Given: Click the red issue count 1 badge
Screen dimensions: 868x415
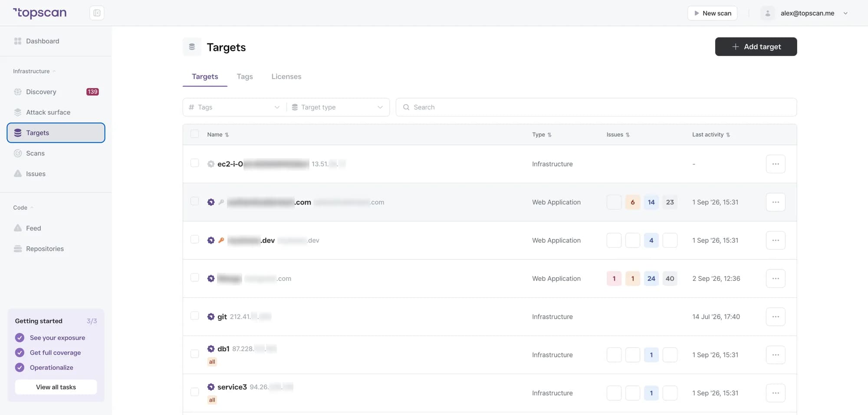Looking at the screenshot, I should tap(614, 278).
